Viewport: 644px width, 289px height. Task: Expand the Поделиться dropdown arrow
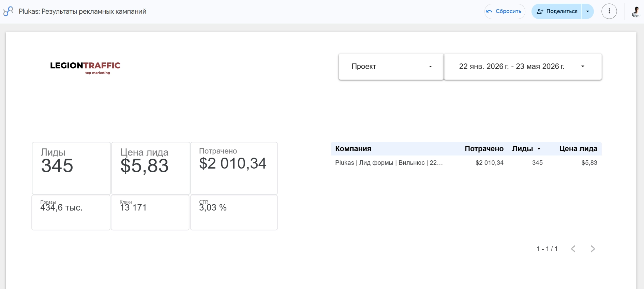click(587, 11)
